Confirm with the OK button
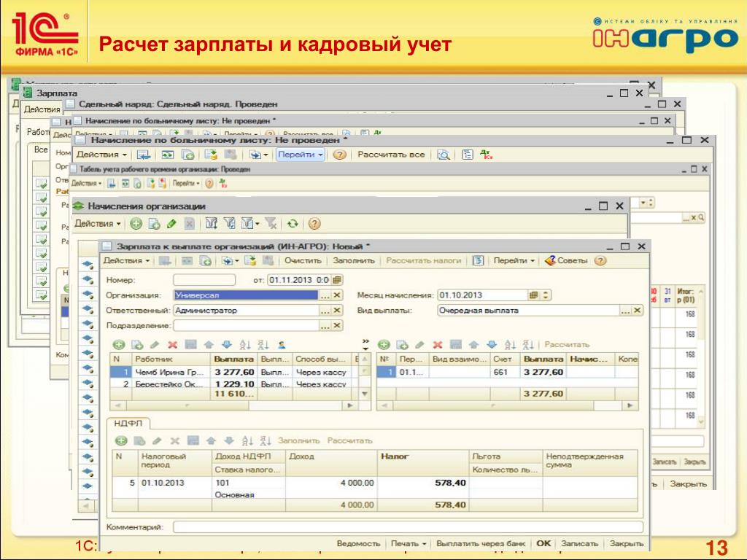747x560 pixels. (x=543, y=543)
